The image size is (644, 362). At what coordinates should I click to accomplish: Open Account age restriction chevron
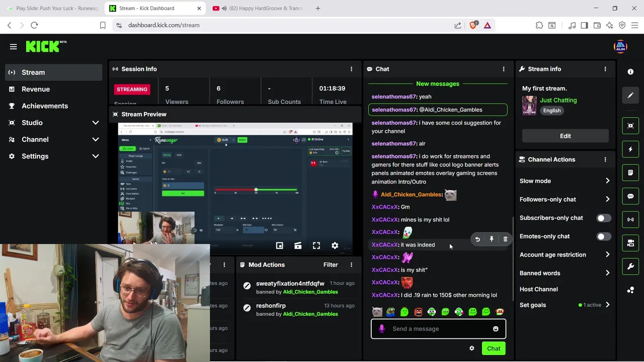[607, 255]
